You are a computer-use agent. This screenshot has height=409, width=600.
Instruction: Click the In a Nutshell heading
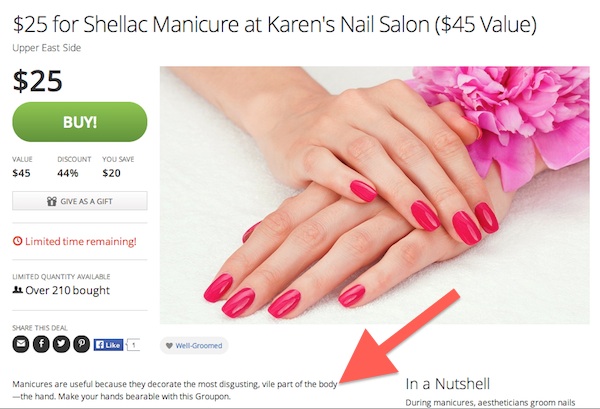coord(448,384)
